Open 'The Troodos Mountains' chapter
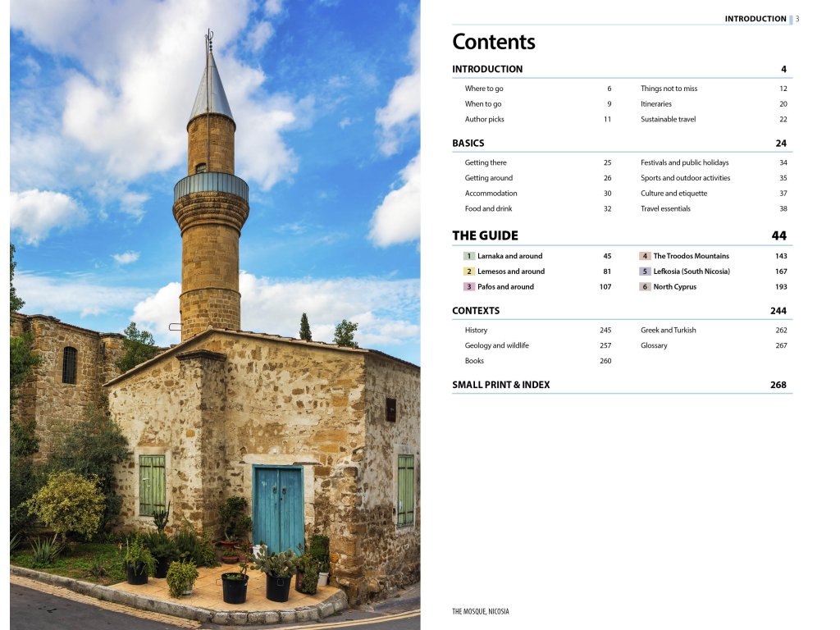The height and width of the screenshot is (630, 840). coord(691,256)
